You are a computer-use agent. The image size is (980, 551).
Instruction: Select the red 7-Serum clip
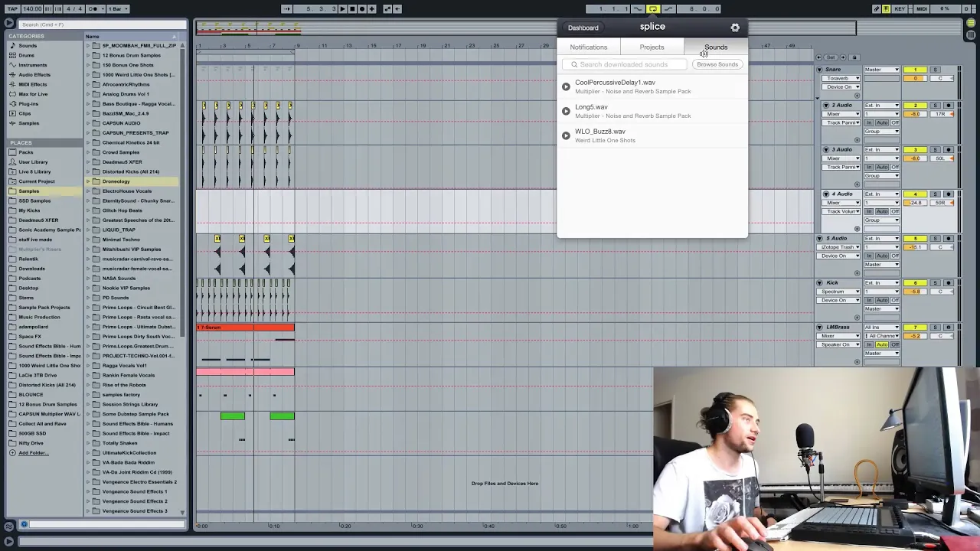(245, 328)
